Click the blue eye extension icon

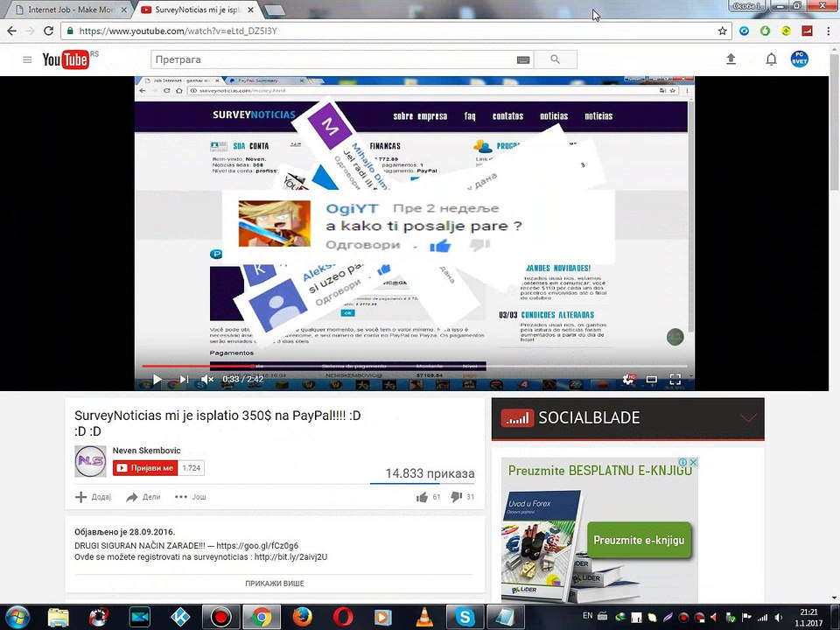coord(744,31)
